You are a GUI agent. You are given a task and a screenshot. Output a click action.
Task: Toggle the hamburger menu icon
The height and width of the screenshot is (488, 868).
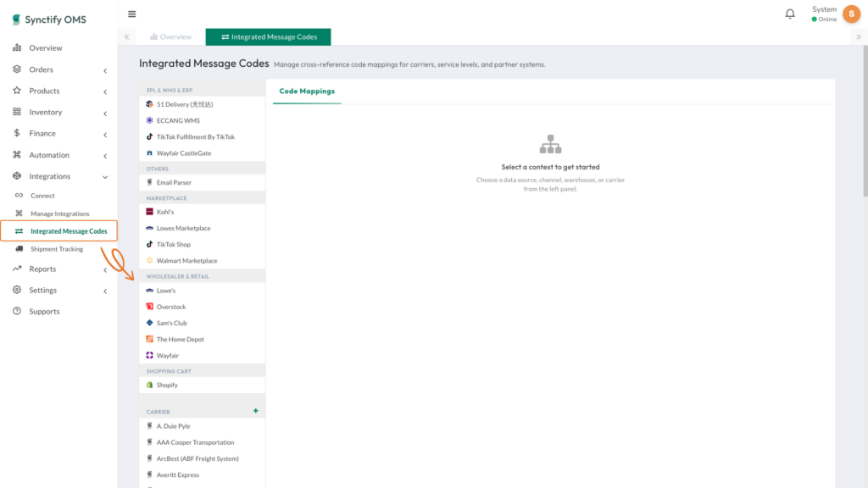point(131,14)
